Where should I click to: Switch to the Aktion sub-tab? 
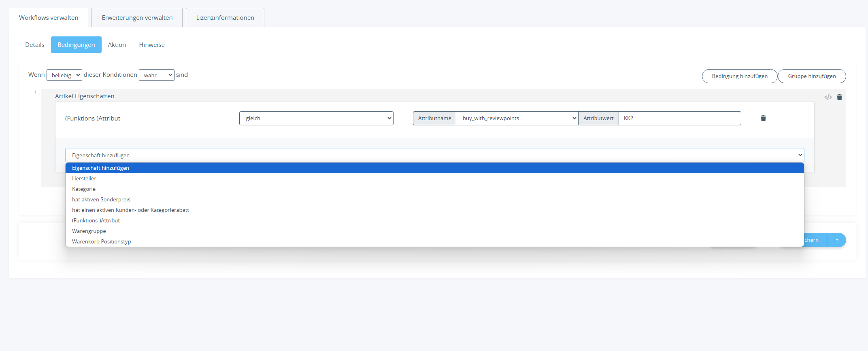point(117,44)
